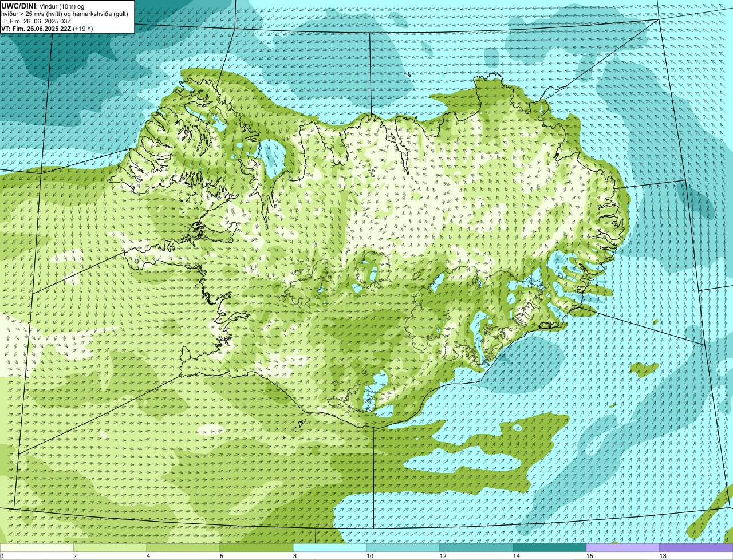733x560 pixels.
Task: Choose the 10–12 m/s turquoise legend swatch
Action: point(403,547)
